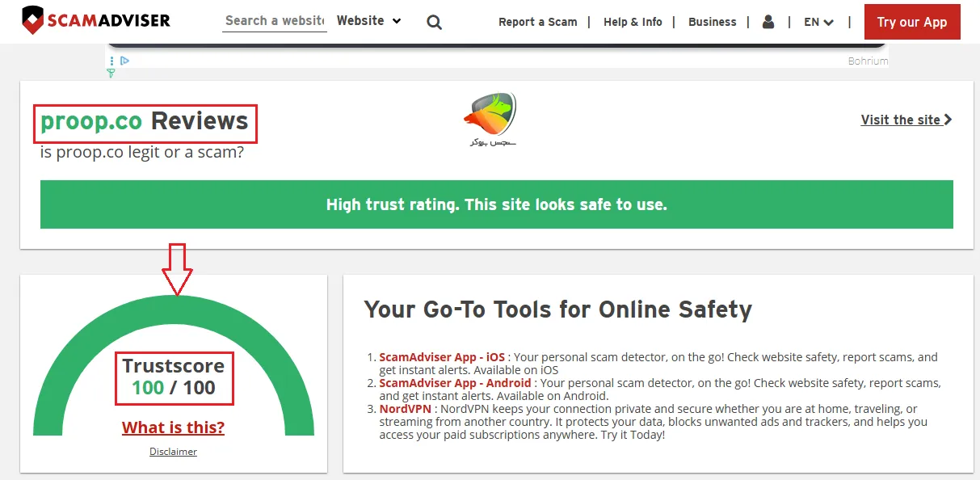This screenshot has width=980, height=480.
Task: Open Report a Scam menu item
Action: 537,22
